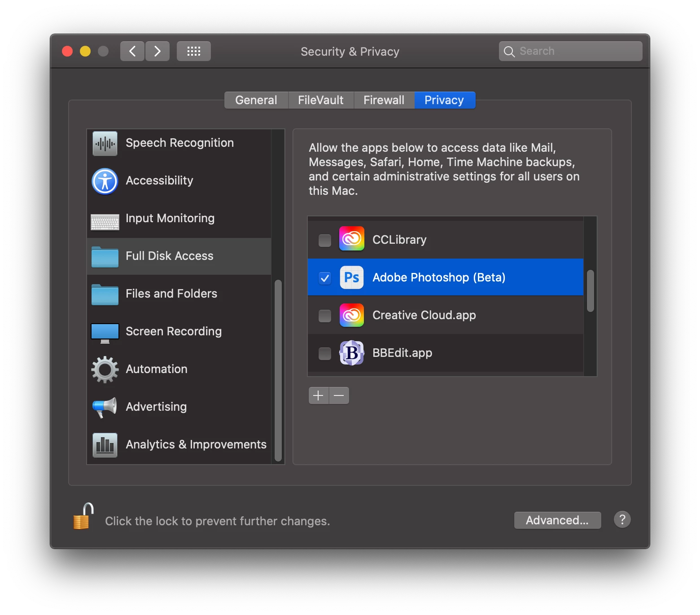Click the Advertising megaphone icon
The height and width of the screenshot is (615, 700).
point(105,407)
